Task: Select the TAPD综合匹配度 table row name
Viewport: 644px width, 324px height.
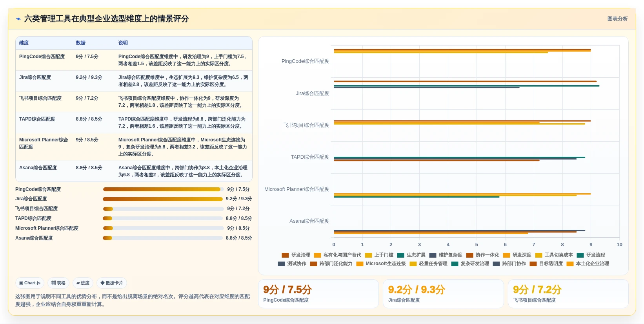Action: (x=37, y=119)
